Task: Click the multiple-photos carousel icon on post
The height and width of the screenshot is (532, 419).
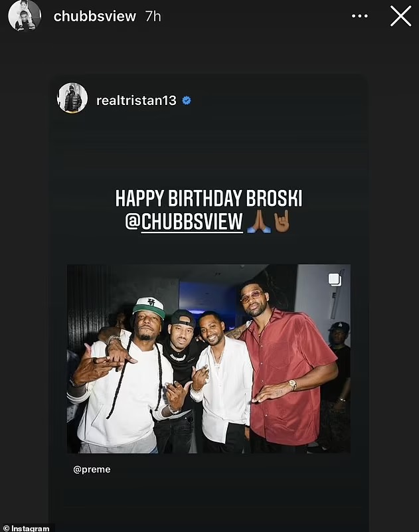Action: 335,280
